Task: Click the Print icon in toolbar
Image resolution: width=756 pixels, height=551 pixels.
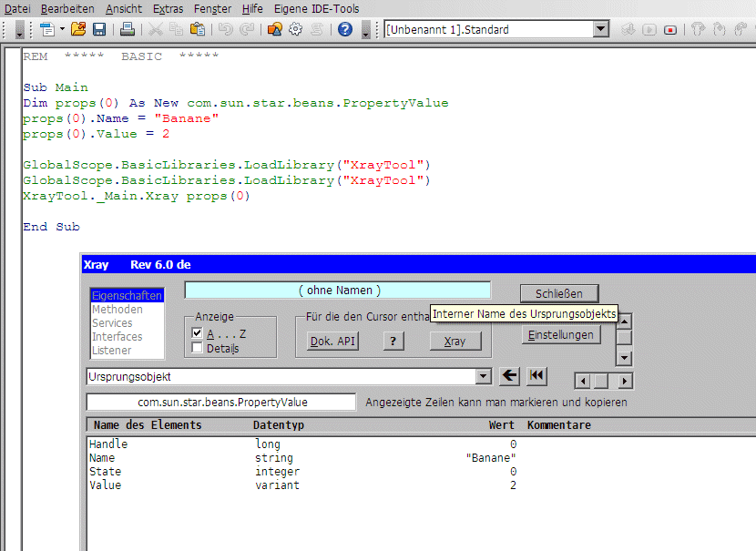Action: click(x=128, y=29)
